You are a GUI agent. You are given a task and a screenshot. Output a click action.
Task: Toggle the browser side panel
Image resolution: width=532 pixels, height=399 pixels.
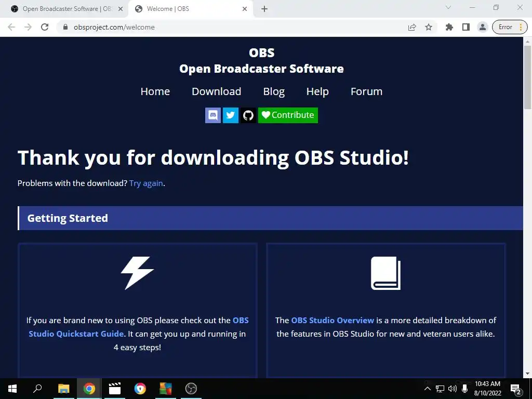(466, 27)
